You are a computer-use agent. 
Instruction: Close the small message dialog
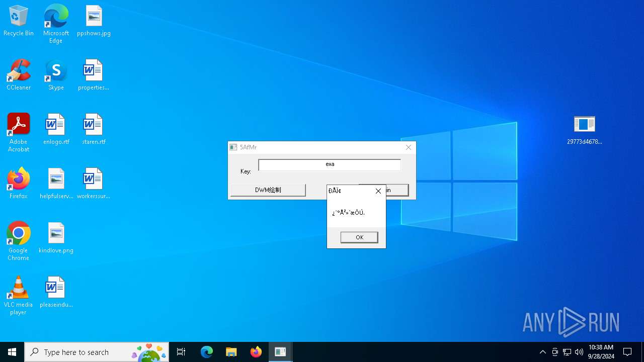[378, 191]
